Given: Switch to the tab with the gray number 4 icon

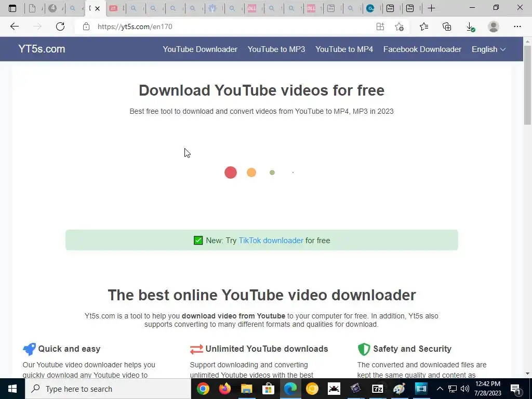Looking at the screenshot, I should pos(52,8).
